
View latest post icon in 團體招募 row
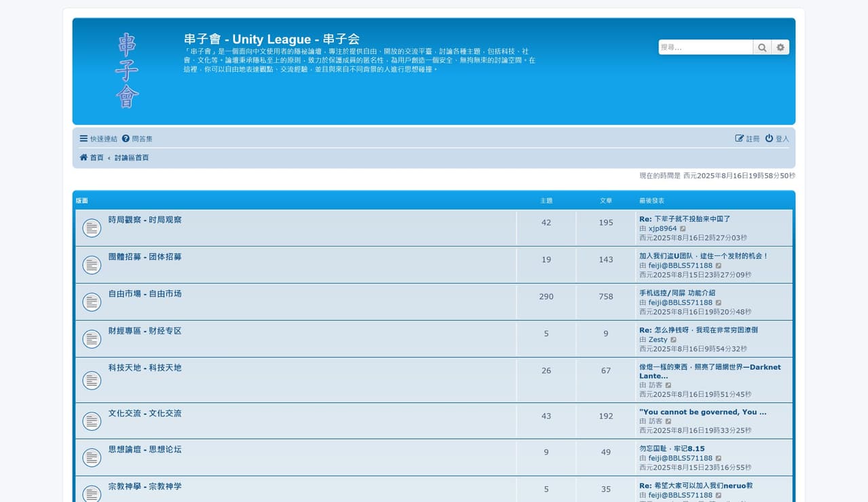(719, 265)
